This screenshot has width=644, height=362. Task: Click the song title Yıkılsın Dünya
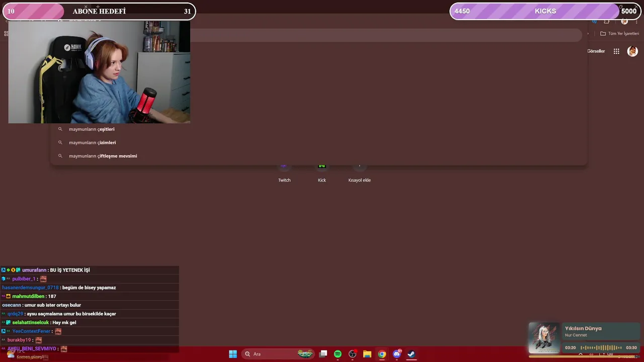pos(583,328)
